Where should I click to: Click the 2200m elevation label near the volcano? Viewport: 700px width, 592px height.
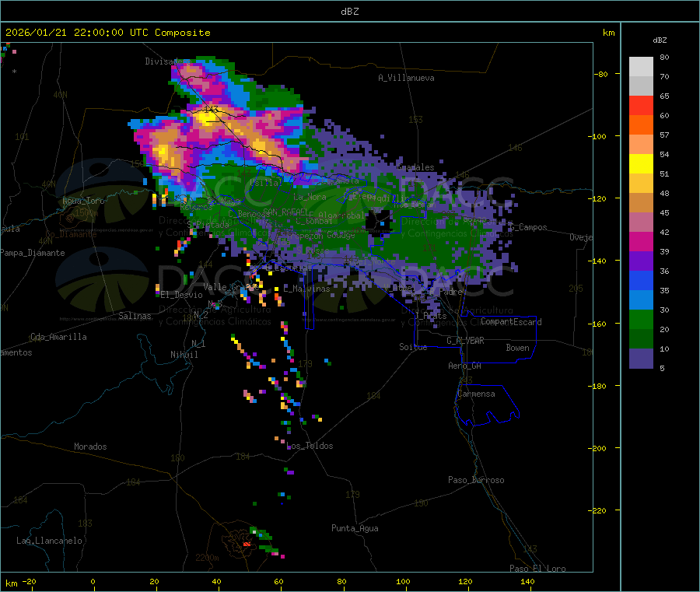(207, 558)
